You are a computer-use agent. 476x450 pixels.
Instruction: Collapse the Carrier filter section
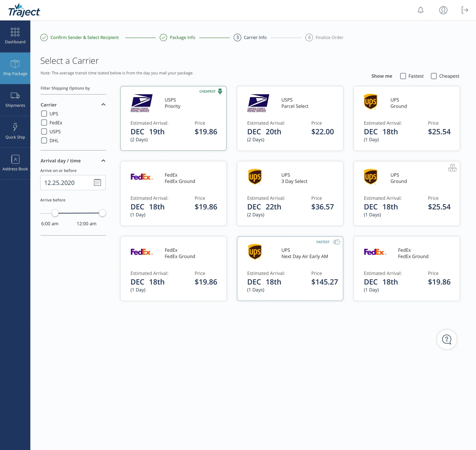pyautogui.click(x=103, y=105)
